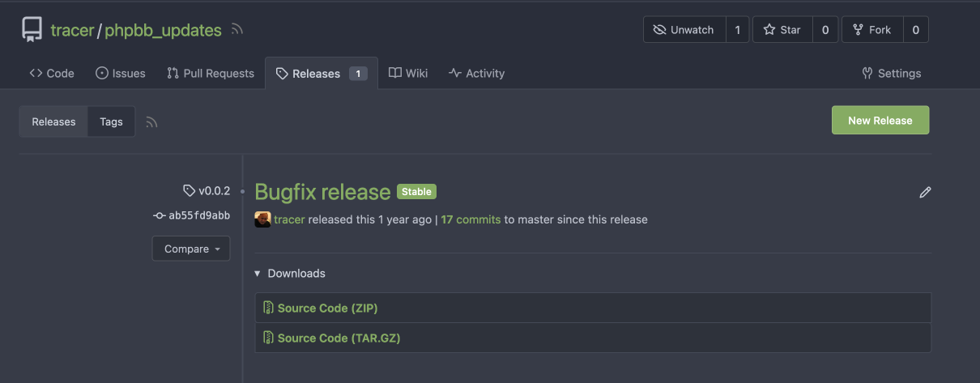980x383 pixels.
Task: Click the v0.0.2 tag label
Action: coord(207,191)
